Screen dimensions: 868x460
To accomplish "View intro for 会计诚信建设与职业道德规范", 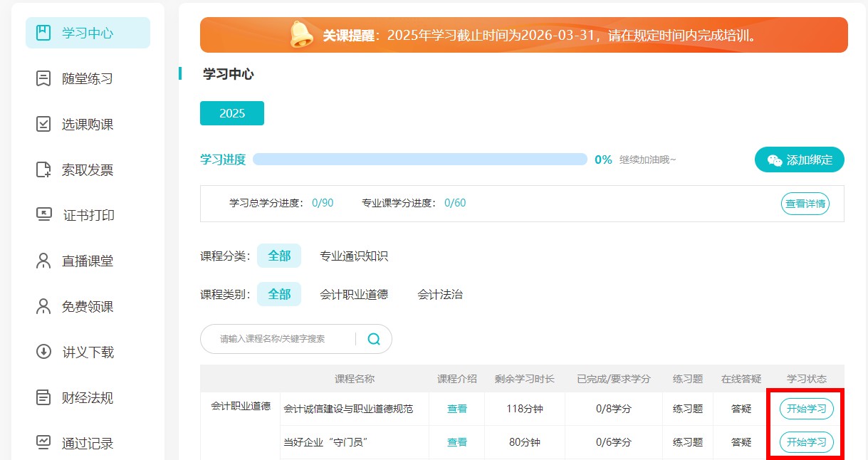I will [x=457, y=409].
